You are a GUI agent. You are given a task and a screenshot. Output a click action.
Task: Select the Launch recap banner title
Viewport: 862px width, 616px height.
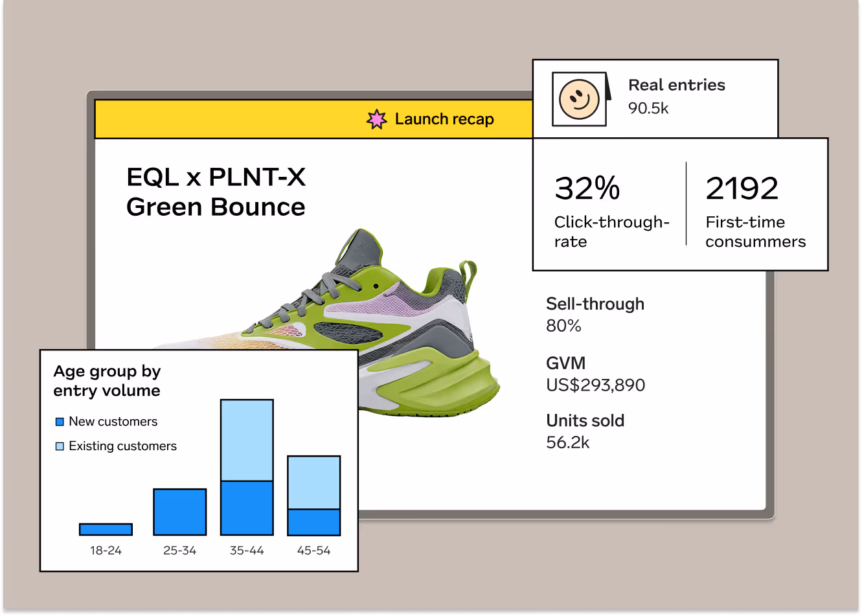coord(444,119)
